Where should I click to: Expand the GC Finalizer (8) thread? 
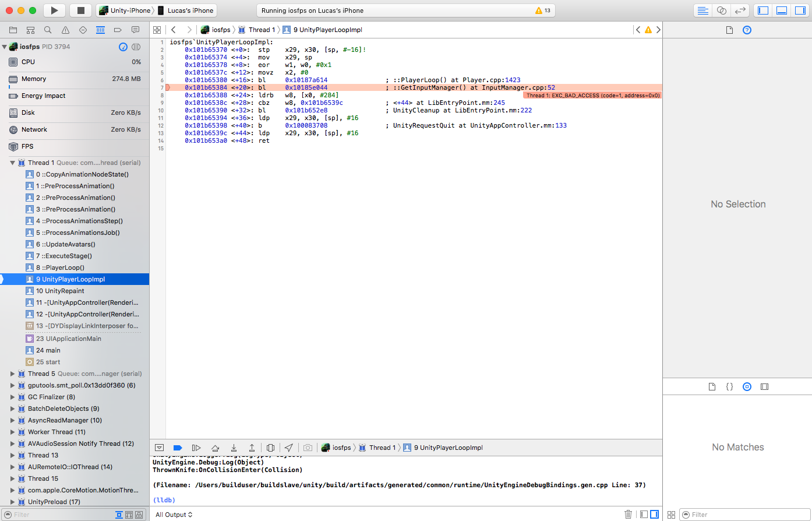pos(12,397)
